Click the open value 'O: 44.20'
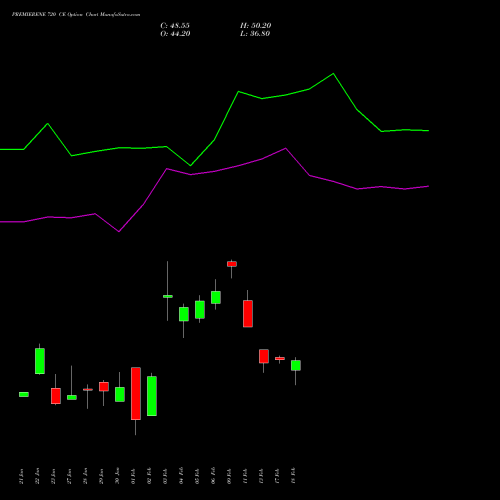 coord(175,34)
